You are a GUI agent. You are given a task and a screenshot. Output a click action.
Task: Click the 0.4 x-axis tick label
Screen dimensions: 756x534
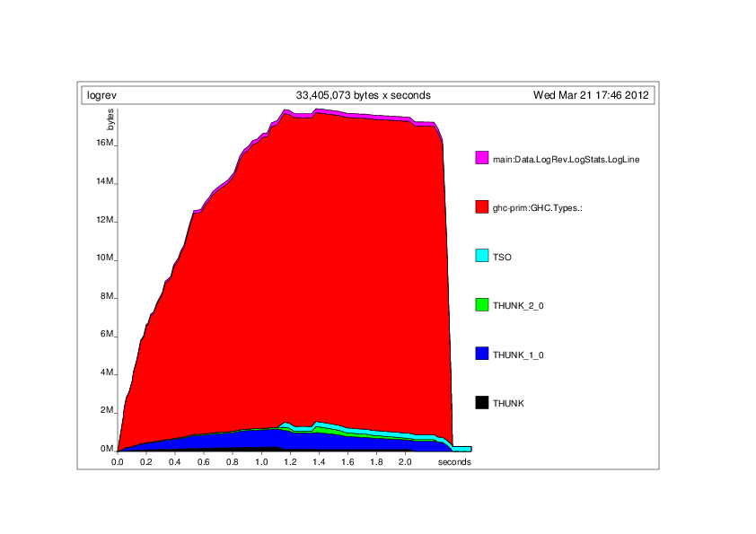tap(174, 462)
